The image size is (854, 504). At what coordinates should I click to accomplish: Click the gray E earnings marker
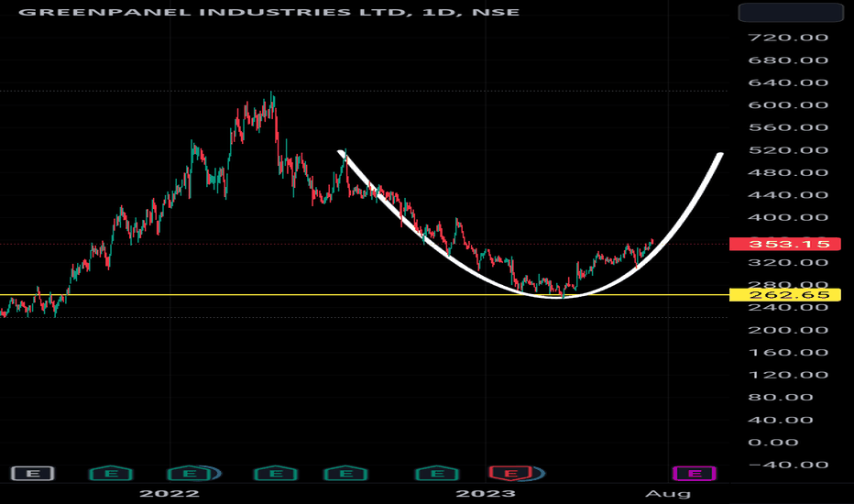pyautogui.click(x=33, y=473)
